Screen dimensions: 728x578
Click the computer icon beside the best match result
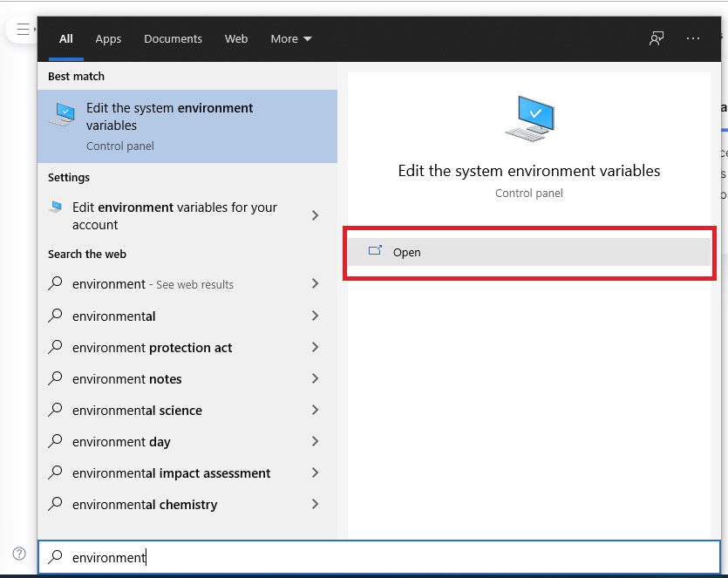62,115
